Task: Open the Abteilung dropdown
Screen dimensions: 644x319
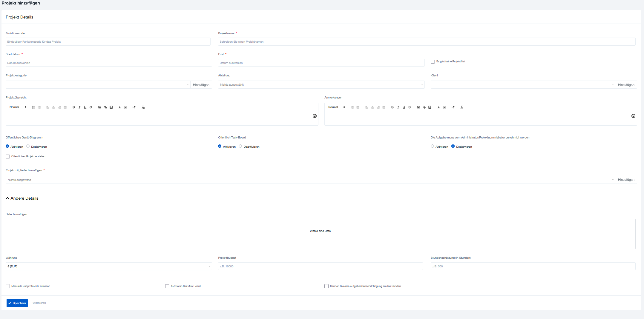Action: click(x=321, y=85)
